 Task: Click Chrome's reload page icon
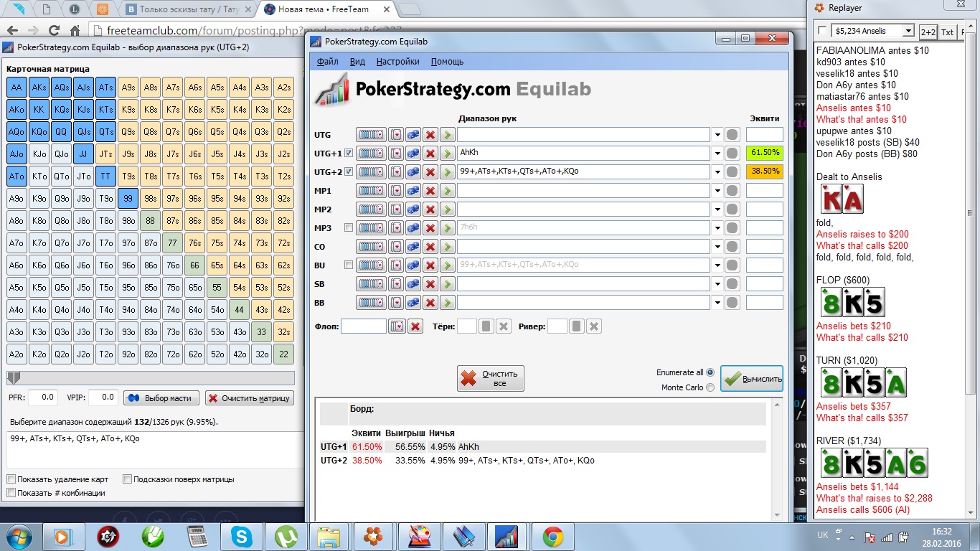54,31
